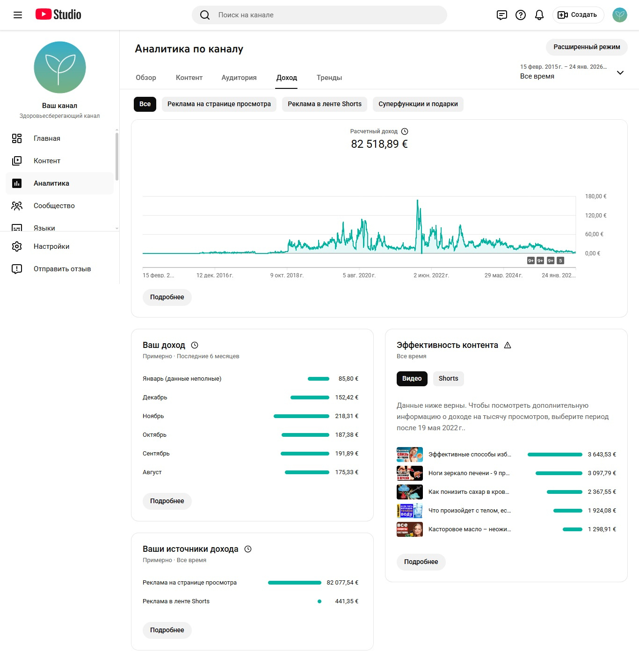Filter by Реклама в ленте Shorts chip

click(x=325, y=104)
